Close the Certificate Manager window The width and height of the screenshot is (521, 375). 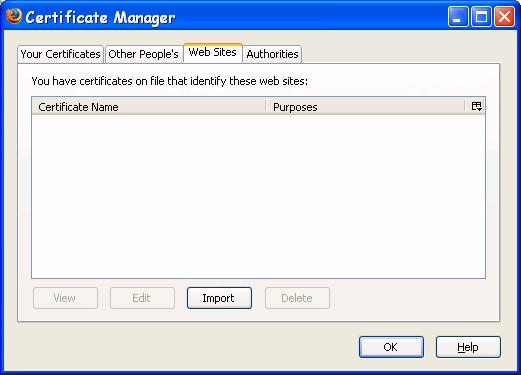pyautogui.click(x=504, y=17)
